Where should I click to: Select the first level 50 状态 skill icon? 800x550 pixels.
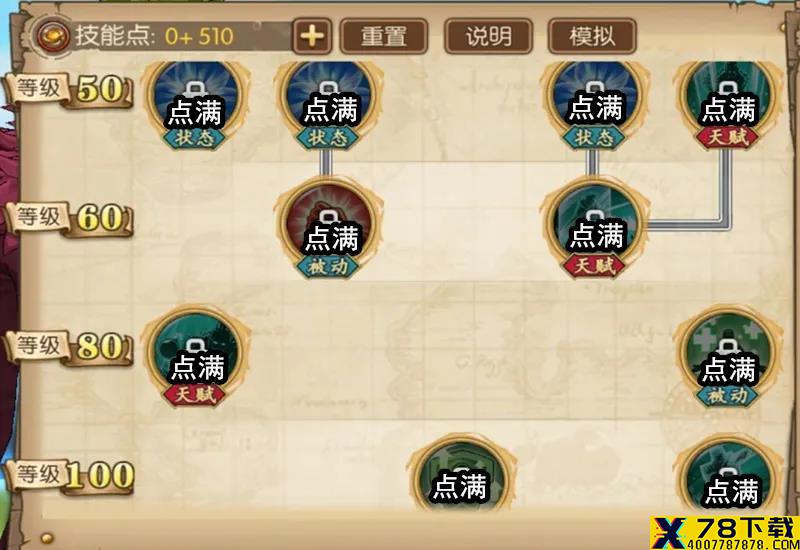click(195, 104)
